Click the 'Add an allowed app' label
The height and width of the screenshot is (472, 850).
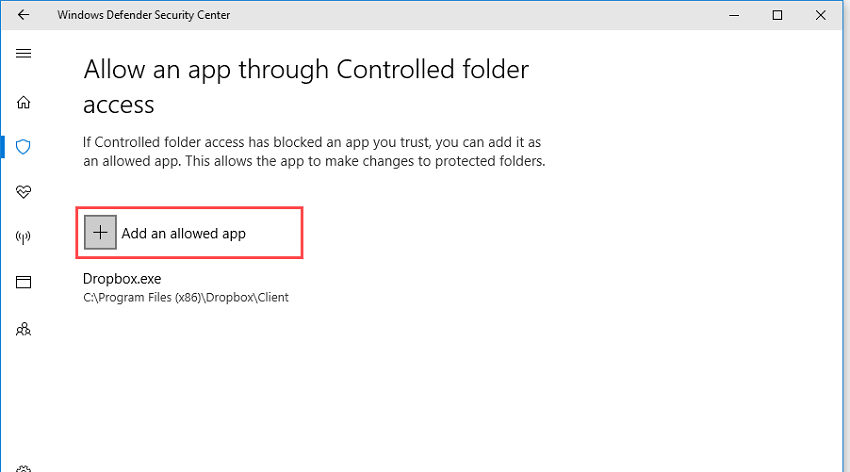tap(183, 233)
